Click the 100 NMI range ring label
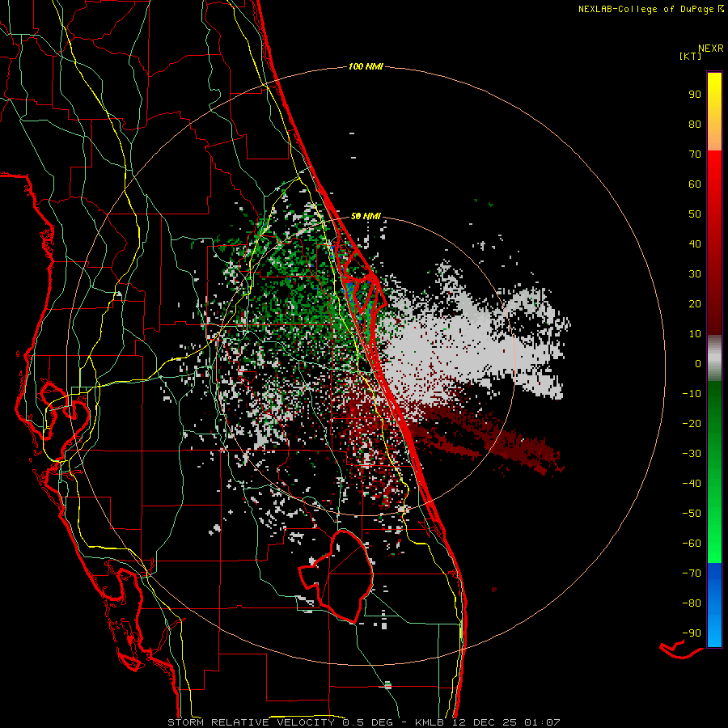 (366, 66)
